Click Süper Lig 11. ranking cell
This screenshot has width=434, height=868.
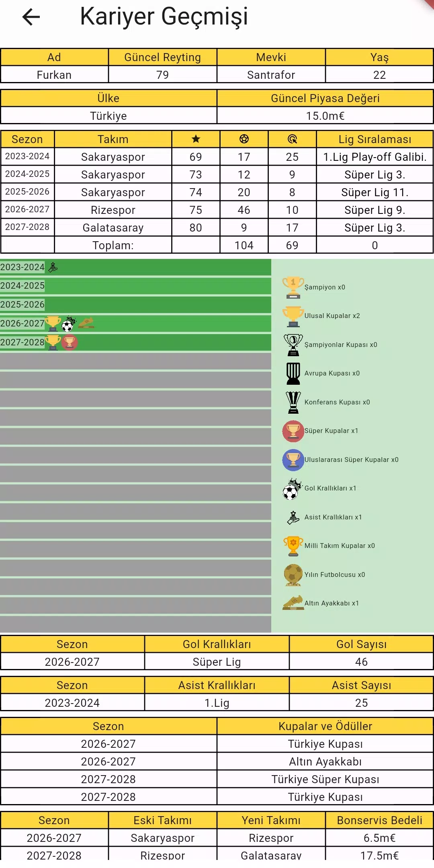pyautogui.click(x=375, y=193)
